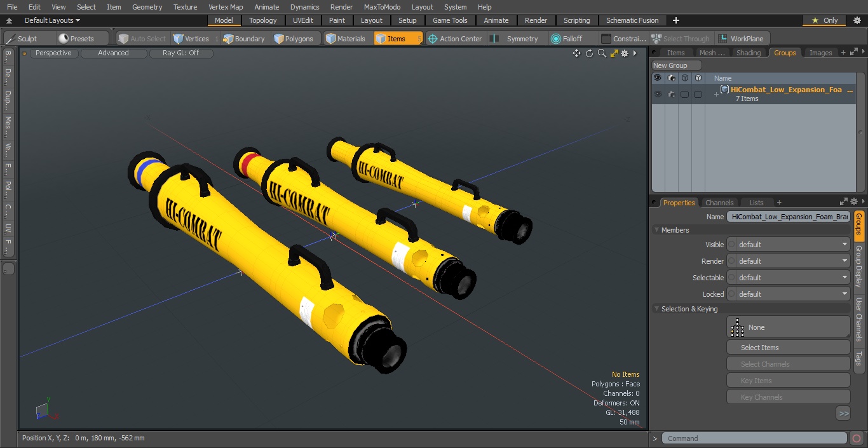
Task: Click the viewport rotate icon
Action: [x=589, y=53]
